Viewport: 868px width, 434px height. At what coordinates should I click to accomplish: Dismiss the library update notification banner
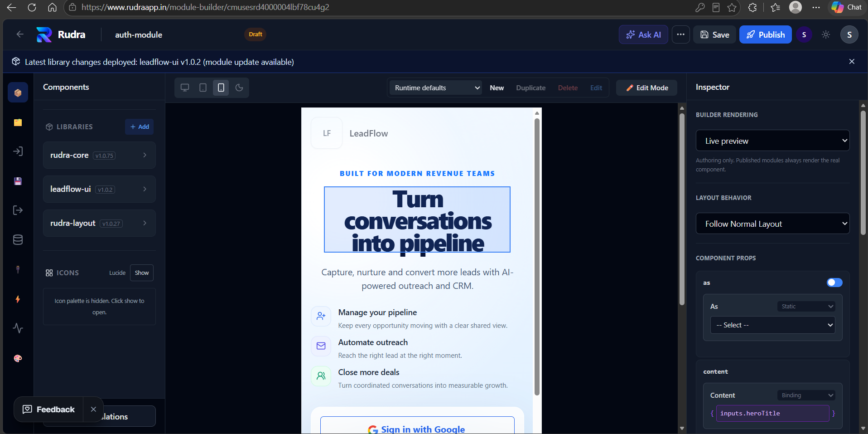[852, 62]
